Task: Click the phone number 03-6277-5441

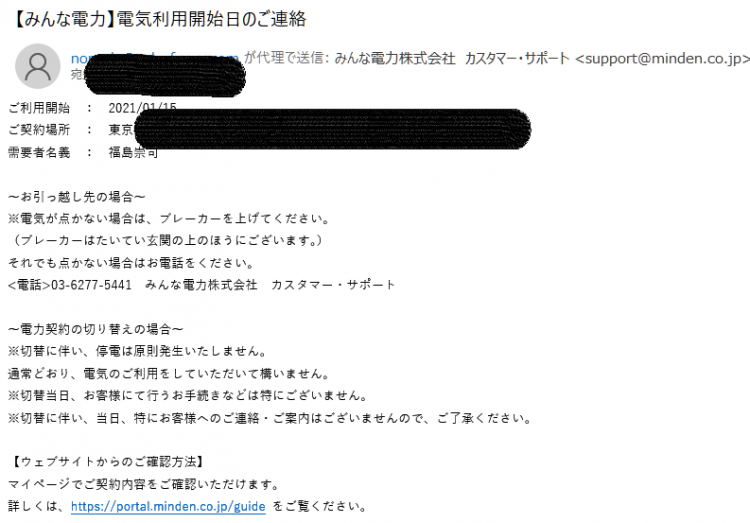Action: [x=91, y=285]
